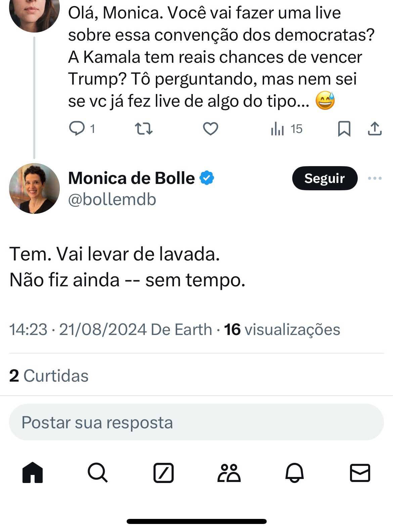This screenshot has width=393, height=532.
Task: Tap the retweet icon on the parent tweet
Action: click(x=143, y=129)
